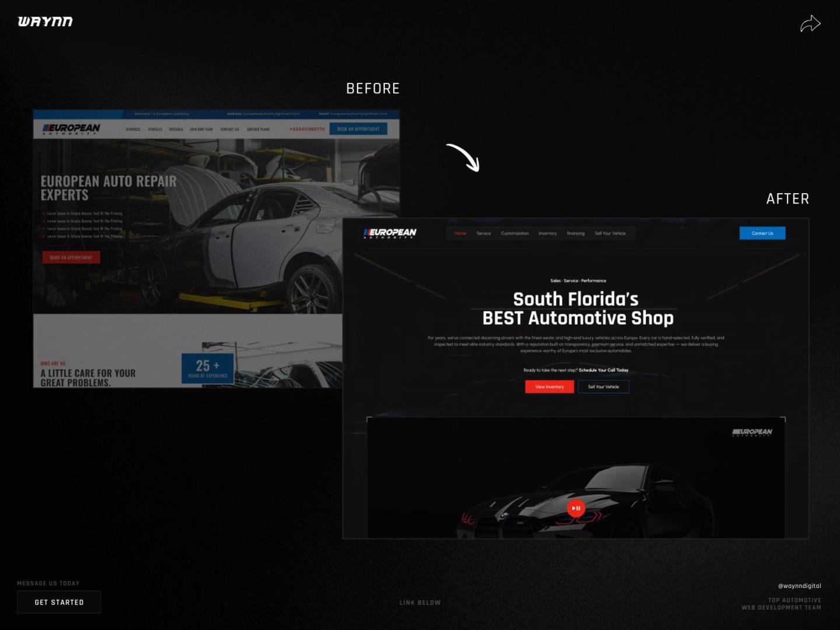Image resolution: width=840 pixels, height=630 pixels.
Task: Click the GET STARTED button
Action: 59,602
